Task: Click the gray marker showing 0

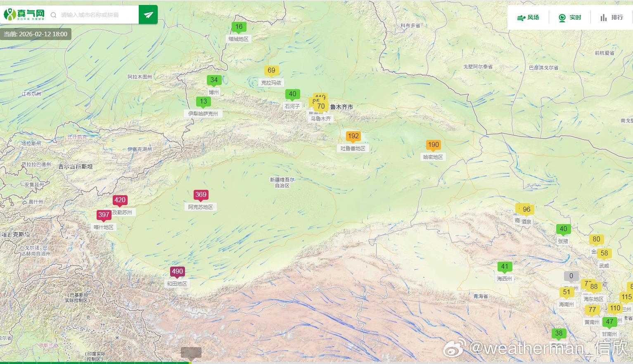Action: [571, 277]
